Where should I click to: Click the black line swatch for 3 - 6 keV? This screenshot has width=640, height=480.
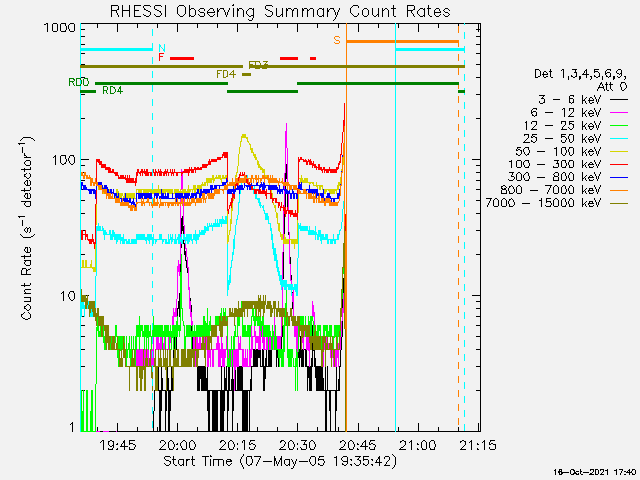click(x=619, y=100)
